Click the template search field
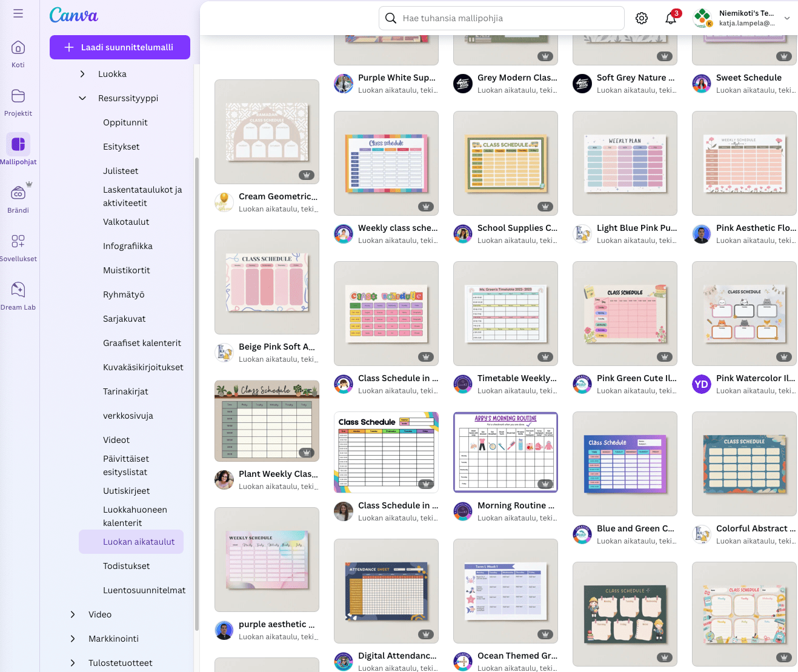This screenshot has height=672, width=798. click(x=502, y=18)
